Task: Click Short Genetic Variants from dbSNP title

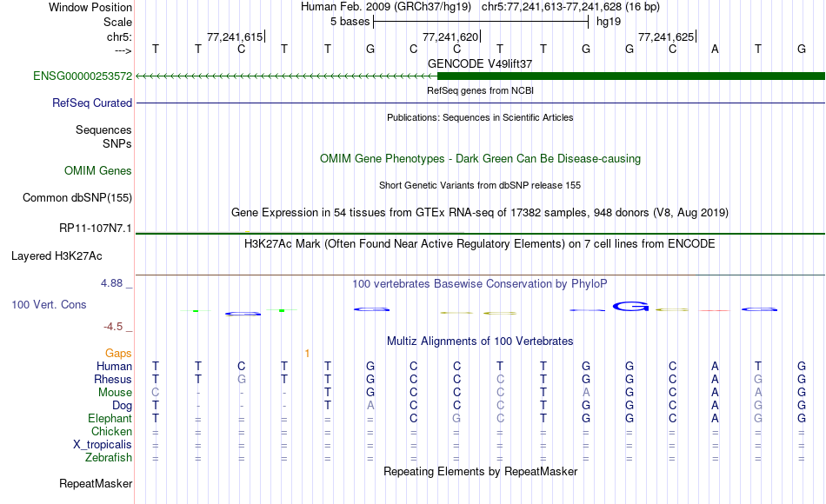Action: [x=480, y=185]
